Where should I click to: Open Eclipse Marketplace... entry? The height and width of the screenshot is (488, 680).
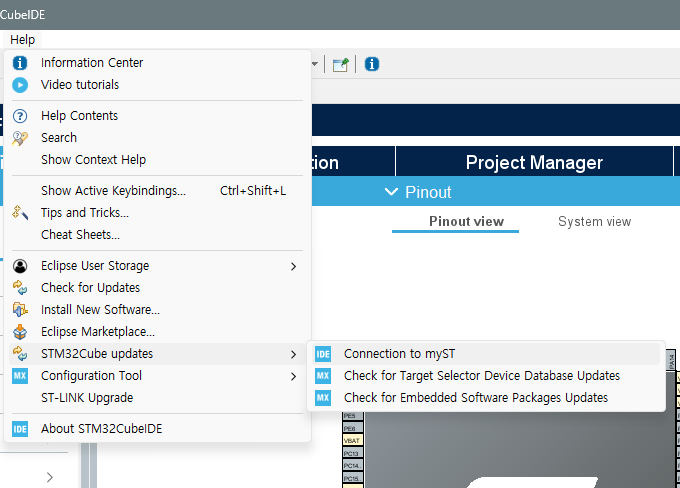(157, 332)
